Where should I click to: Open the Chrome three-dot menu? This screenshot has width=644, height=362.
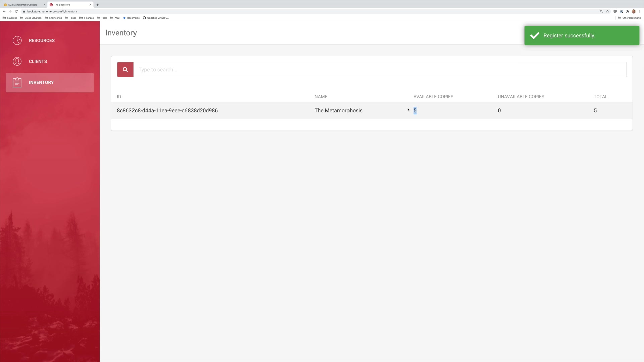tap(640, 11)
